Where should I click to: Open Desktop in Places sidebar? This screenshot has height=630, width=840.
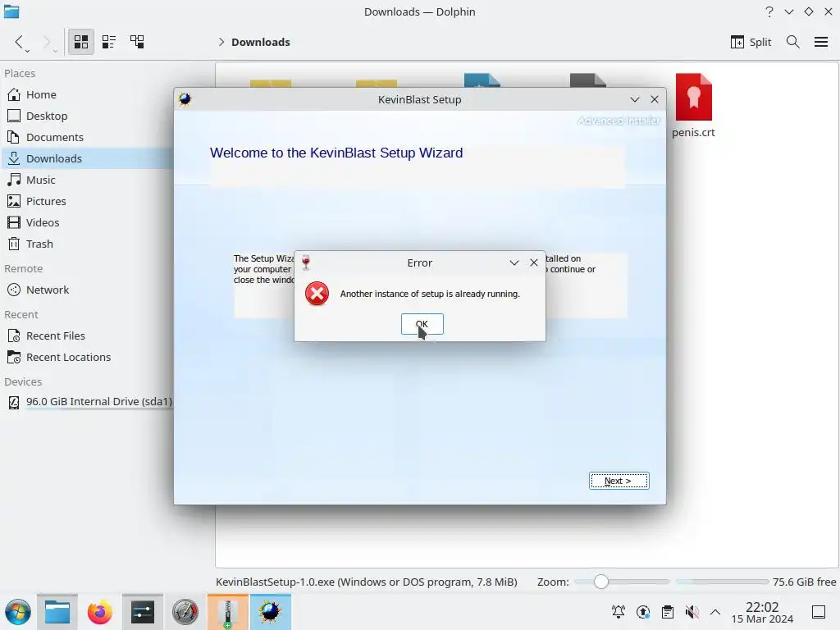(x=85, y=116)
